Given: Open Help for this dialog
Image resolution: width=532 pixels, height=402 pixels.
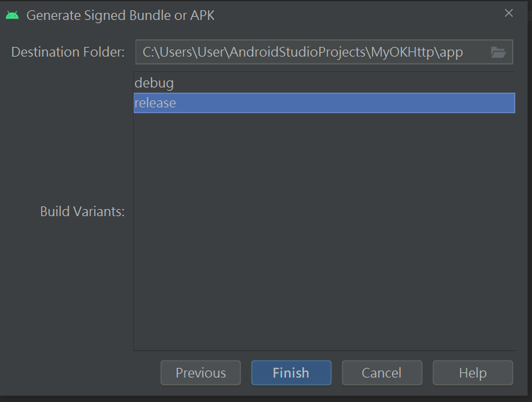Looking at the screenshot, I should point(473,373).
